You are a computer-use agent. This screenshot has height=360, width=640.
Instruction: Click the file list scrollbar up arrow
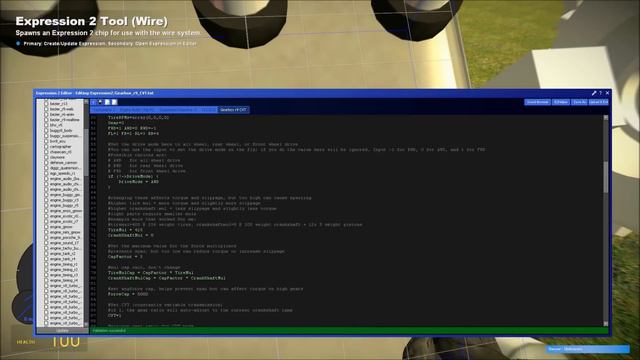tap(86, 102)
